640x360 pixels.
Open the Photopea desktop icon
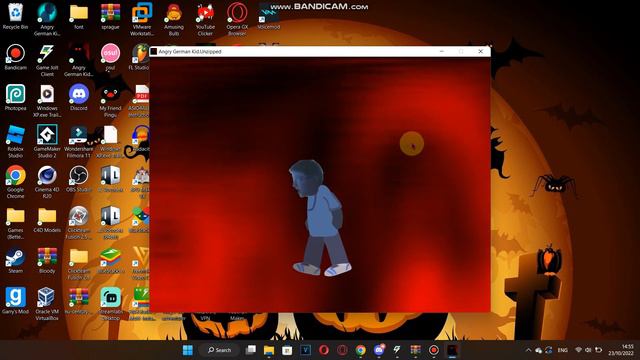(16, 98)
